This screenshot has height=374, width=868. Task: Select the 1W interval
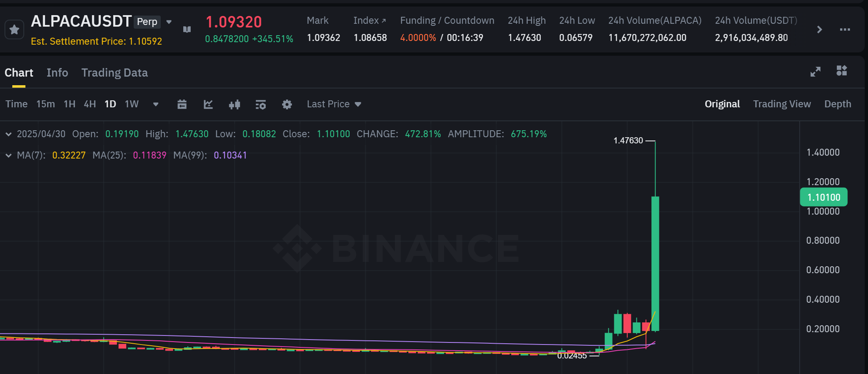click(x=132, y=104)
